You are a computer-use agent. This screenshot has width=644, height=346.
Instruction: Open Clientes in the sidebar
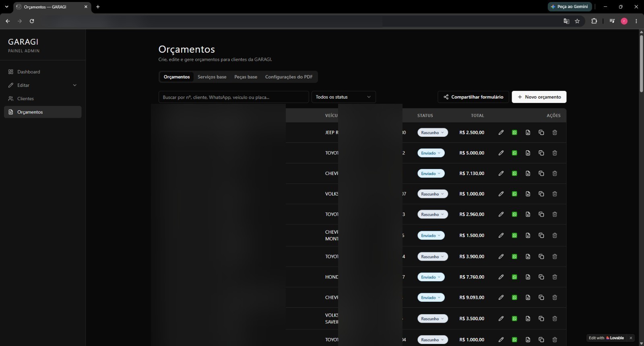click(x=43, y=99)
